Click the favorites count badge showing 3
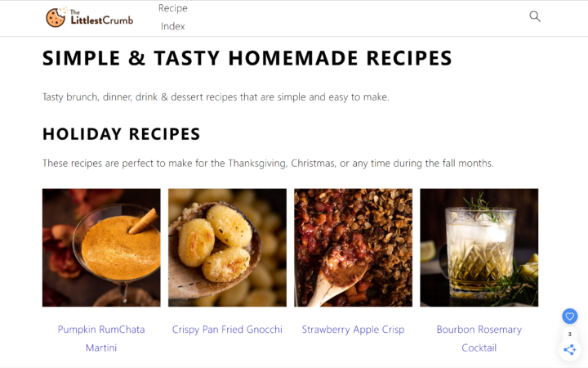This screenshot has height=368, width=588. click(570, 334)
